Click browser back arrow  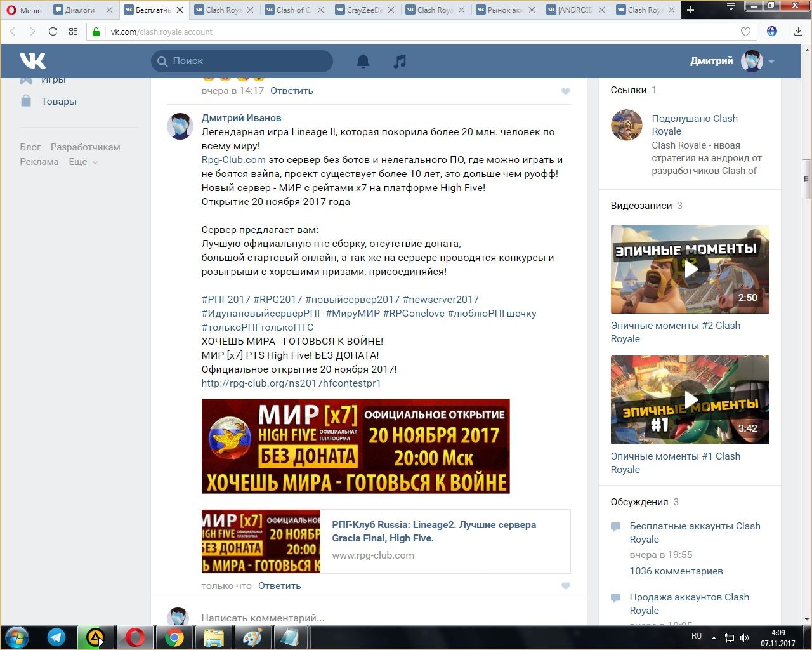click(12, 32)
